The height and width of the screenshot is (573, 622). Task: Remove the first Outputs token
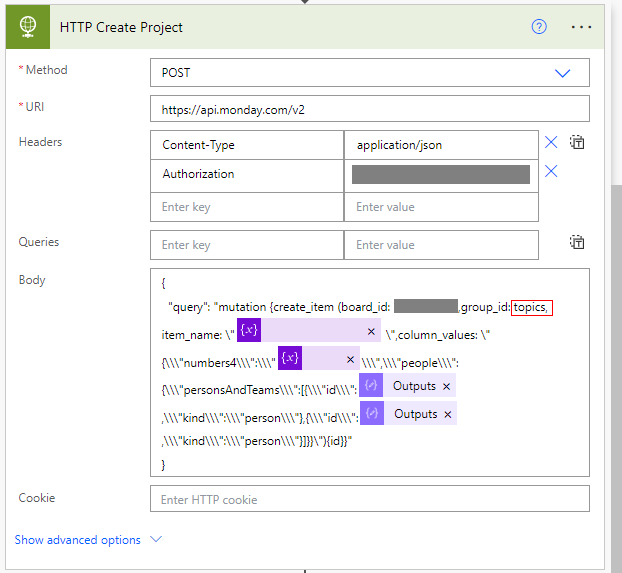(x=447, y=386)
